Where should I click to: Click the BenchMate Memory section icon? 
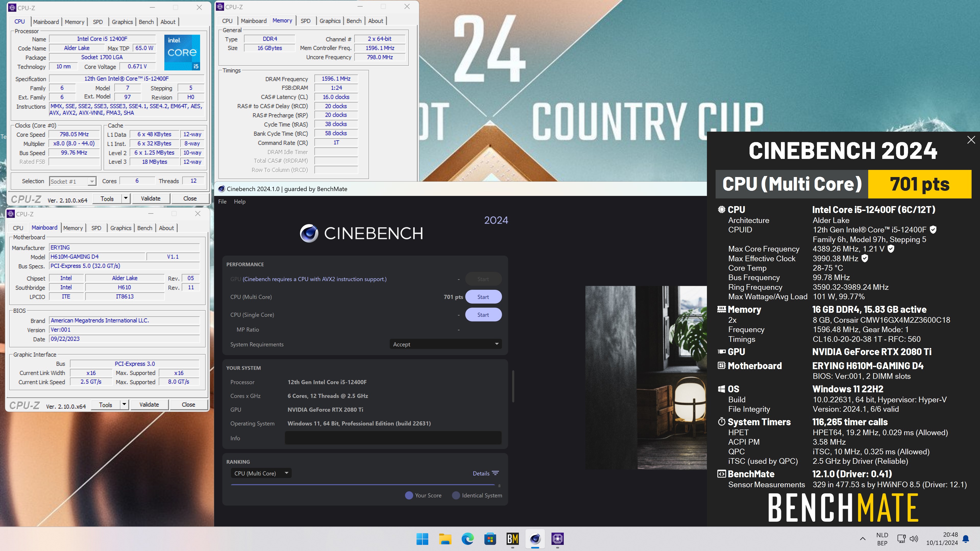click(721, 309)
